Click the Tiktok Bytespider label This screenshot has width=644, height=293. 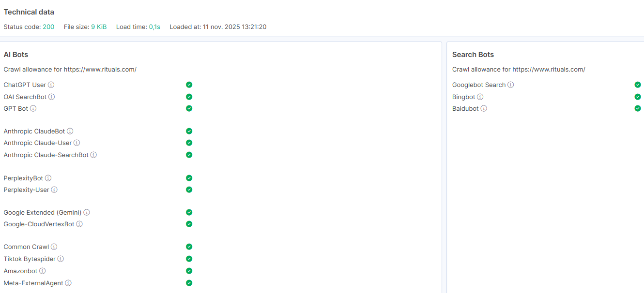coord(30,259)
